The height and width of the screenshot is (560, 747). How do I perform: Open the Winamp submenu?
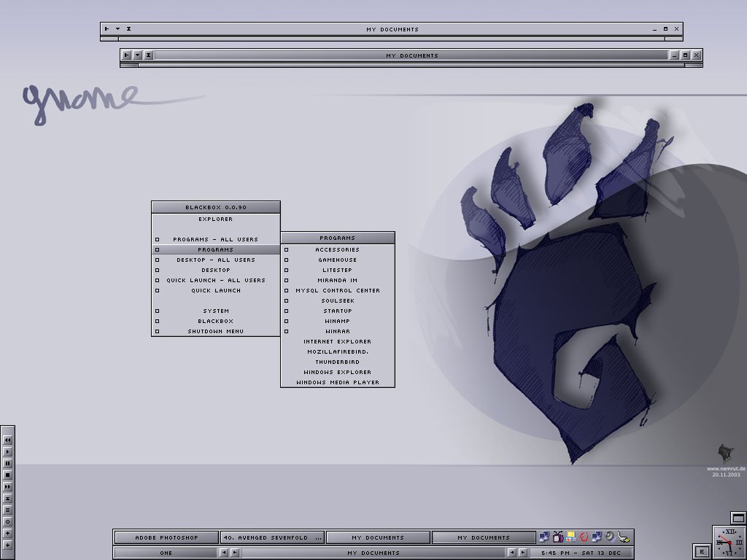[x=338, y=322]
